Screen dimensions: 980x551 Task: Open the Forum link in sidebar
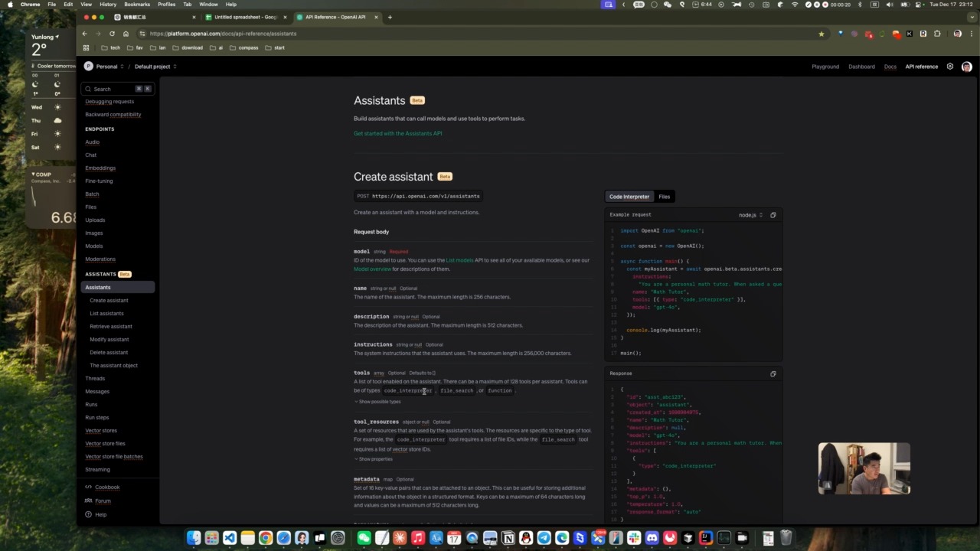(103, 500)
